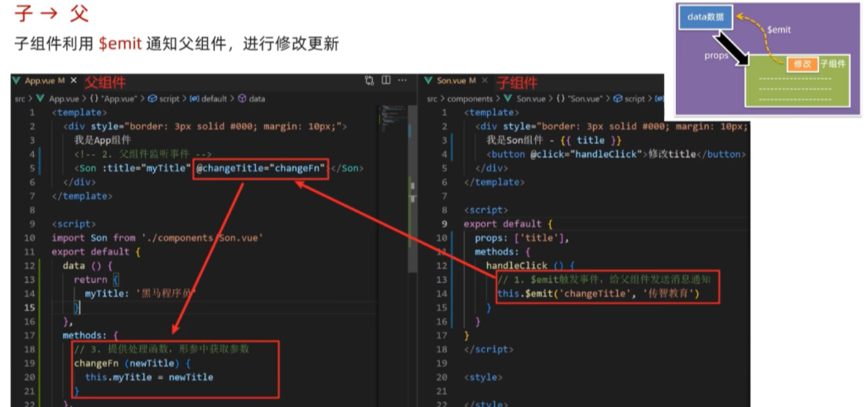Click 'methods: {' line in App.vue
This screenshot has width=868, height=407.
pos(90,335)
